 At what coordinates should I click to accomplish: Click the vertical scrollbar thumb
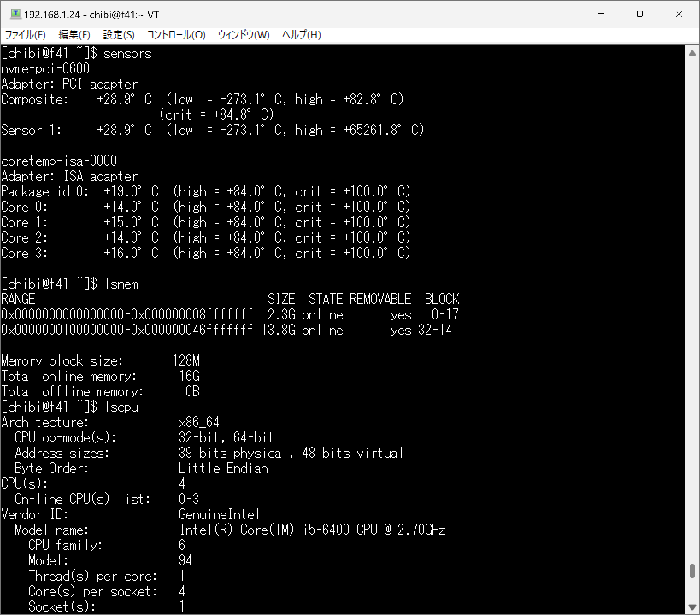[692, 571]
